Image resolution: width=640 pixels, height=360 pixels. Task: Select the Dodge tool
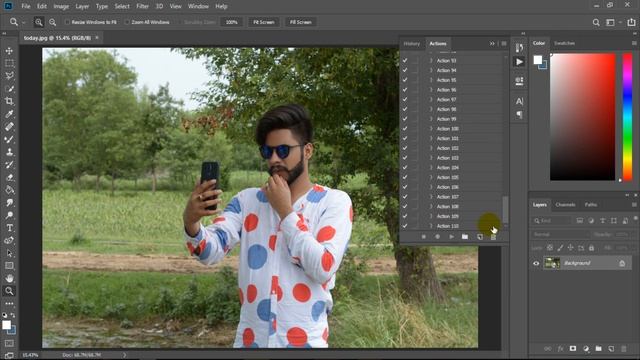click(x=9, y=215)
